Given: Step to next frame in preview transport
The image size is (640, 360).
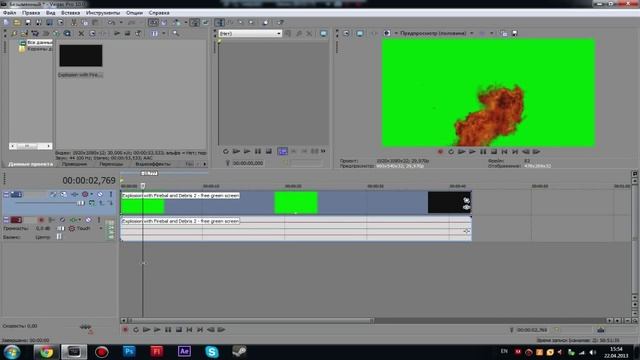Looking at the screenshot, I should tap(536, 152).
